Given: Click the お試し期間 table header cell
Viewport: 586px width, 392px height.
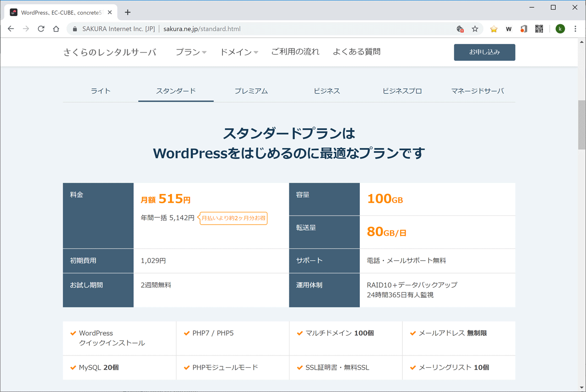Looking at the screenshot, I should point(98,290).
